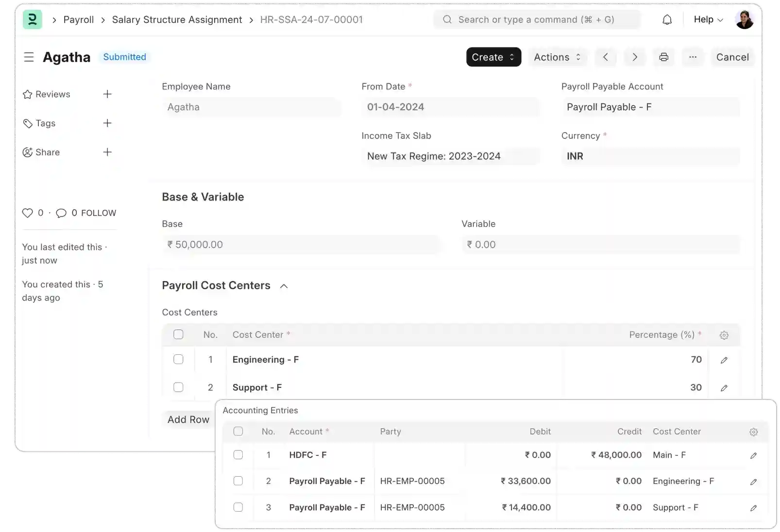This screenshot has height=532, width=780.
Task: Toggle the sidebar with the hamburger icon
Action: coord(29,57)
